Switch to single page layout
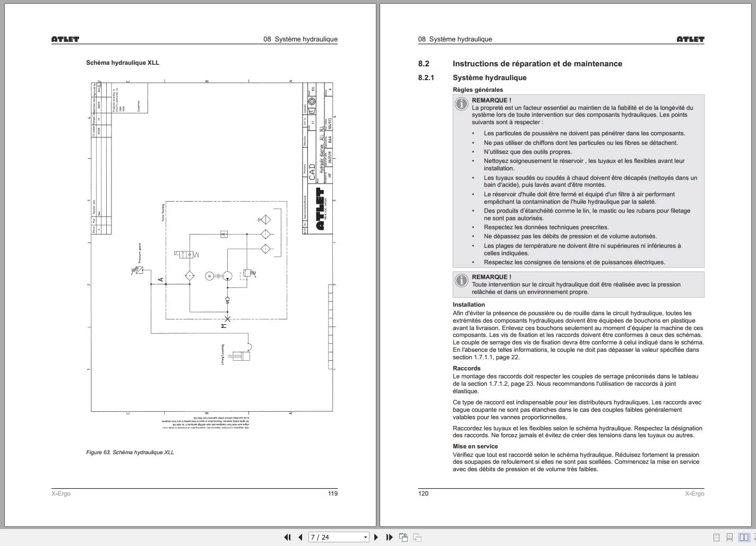Viewport: 756px width, 546px height. [716, 537]
